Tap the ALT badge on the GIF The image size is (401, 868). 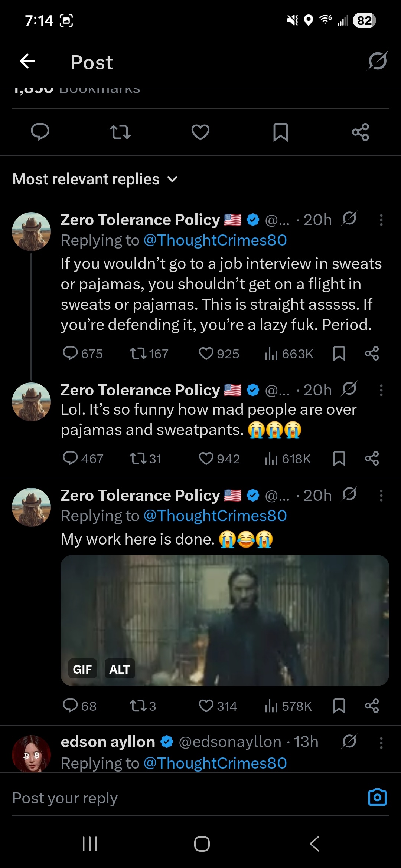click(x=120, y=669)
